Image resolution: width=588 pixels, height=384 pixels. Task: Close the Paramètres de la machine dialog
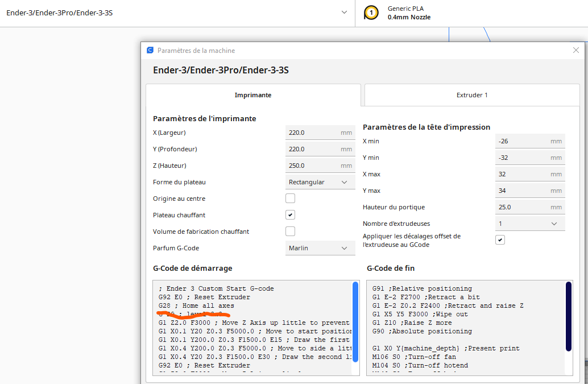[576, 50]
